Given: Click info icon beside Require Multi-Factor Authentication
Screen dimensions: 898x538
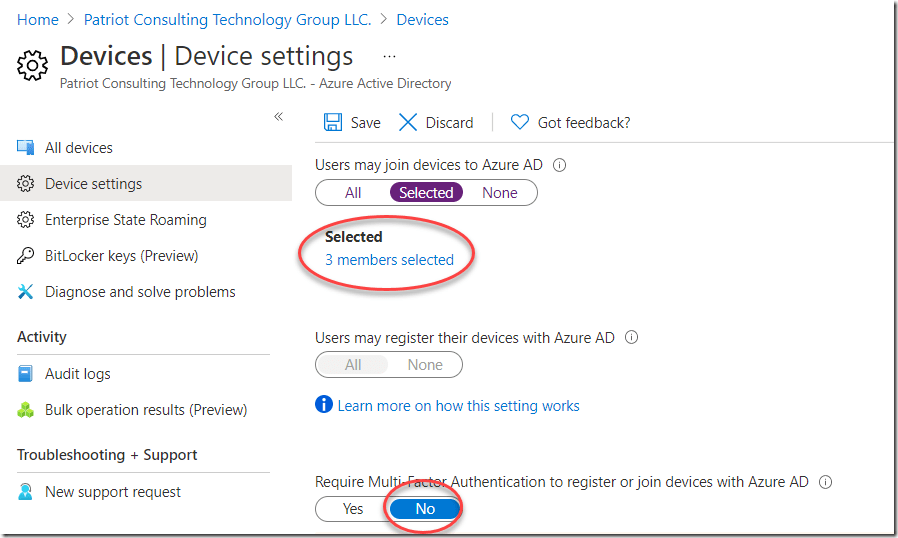Looking at the screenshot, I should (x=825, y=482).
